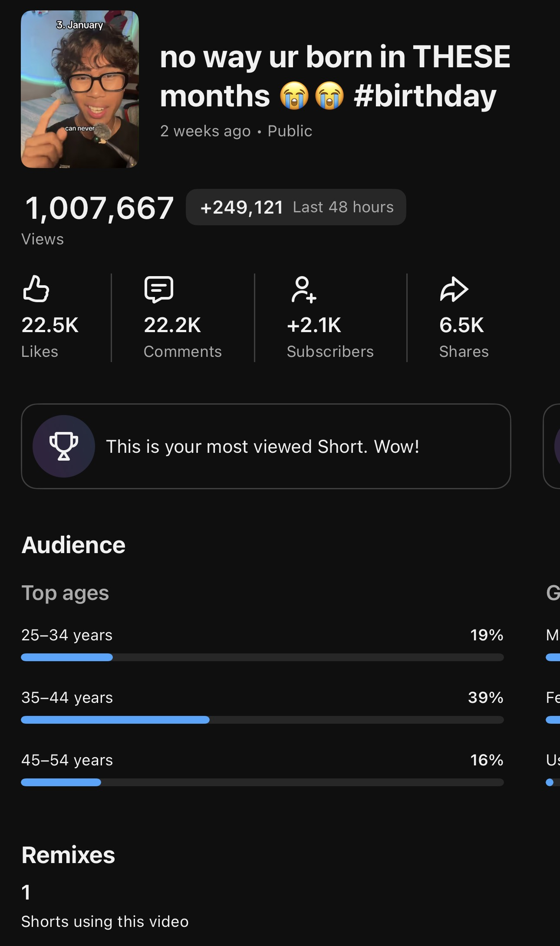Tap the speech bubble Comments icon
This screenshot has height=946, width=560.
pos(159,289)
